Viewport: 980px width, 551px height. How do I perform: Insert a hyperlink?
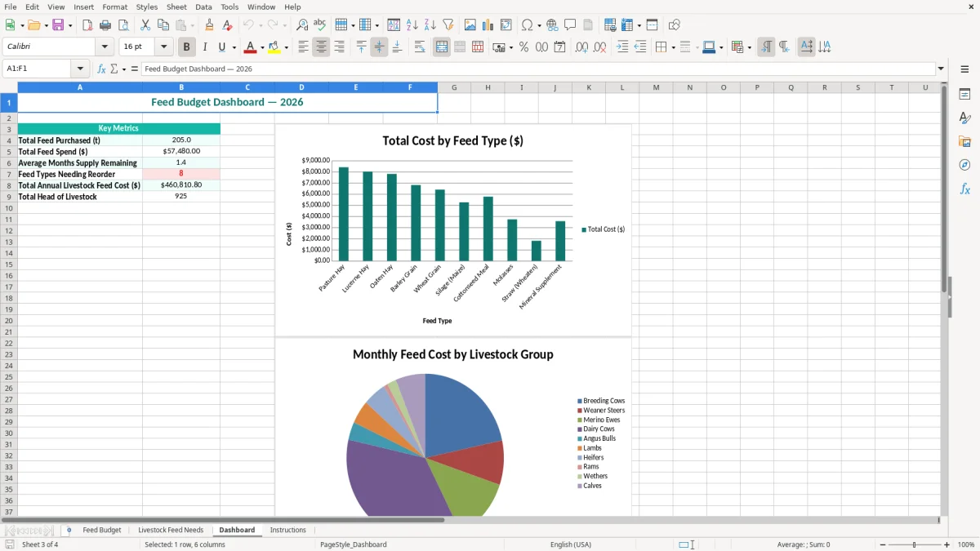(552, 25)
